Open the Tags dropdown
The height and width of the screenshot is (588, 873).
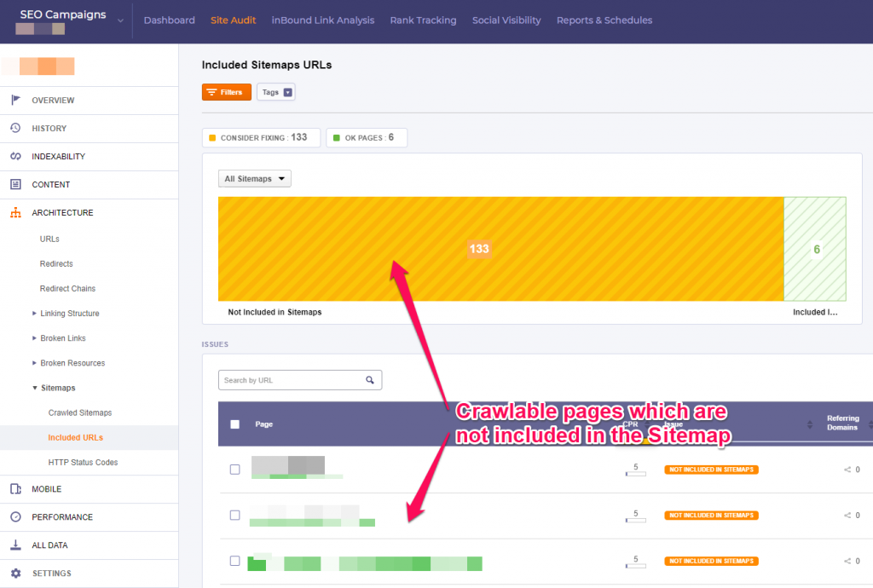[x=276, y=92]
